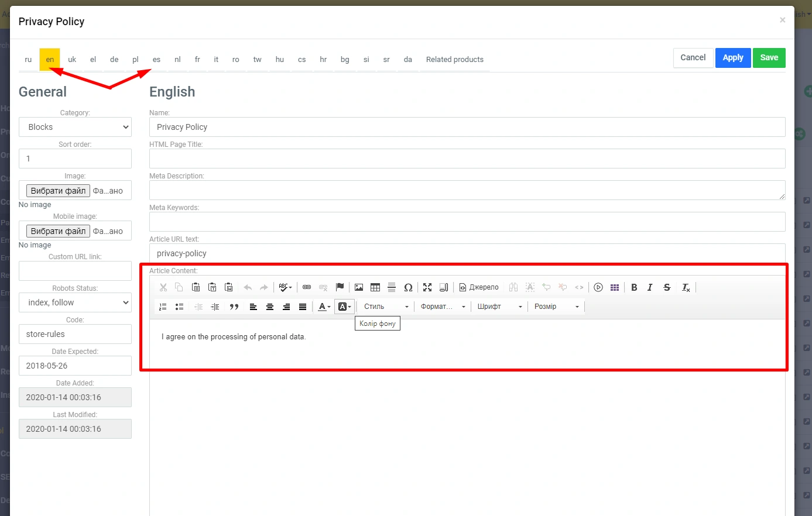Switch to the es language tab
812x516 pixels.
(156, 60)
